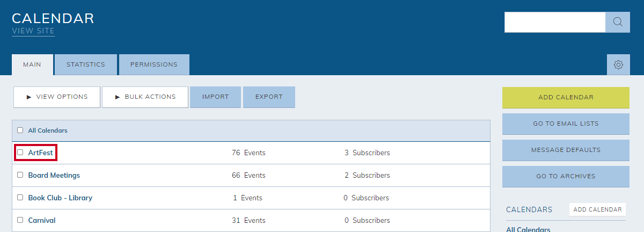Click the Import button
Screen dimensions: 644x232
click(216, 97)
